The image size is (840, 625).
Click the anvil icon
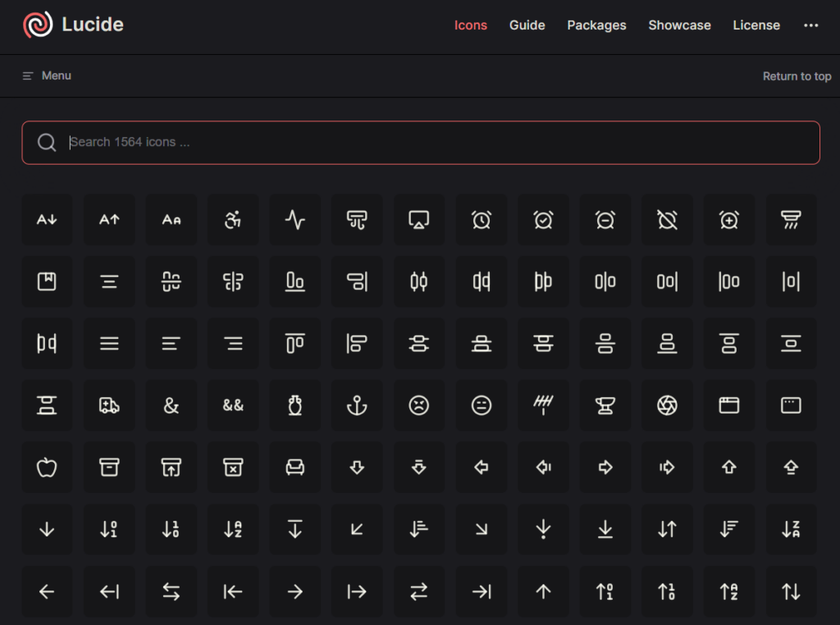605,405
